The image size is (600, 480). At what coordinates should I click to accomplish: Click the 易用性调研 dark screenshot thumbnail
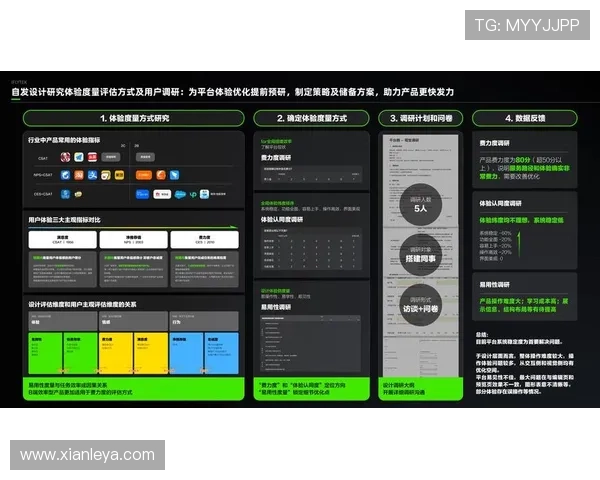pos(310,343)
